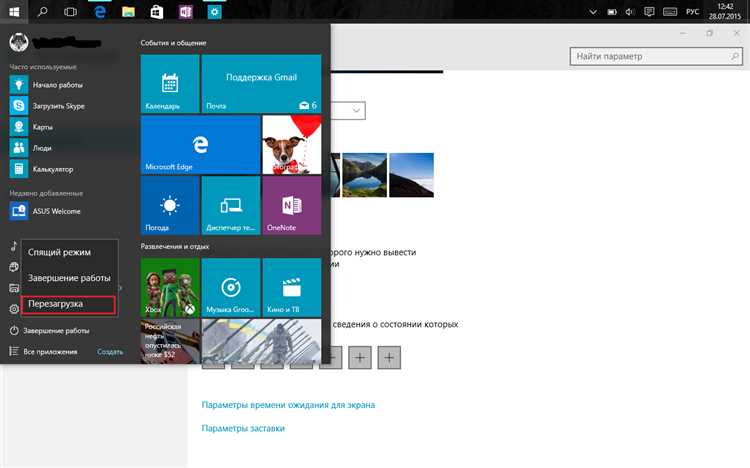Open Загрузить Skype entry
Image resolution: width=750 pixels, height=468 pixels.
(x=65, y=106)
